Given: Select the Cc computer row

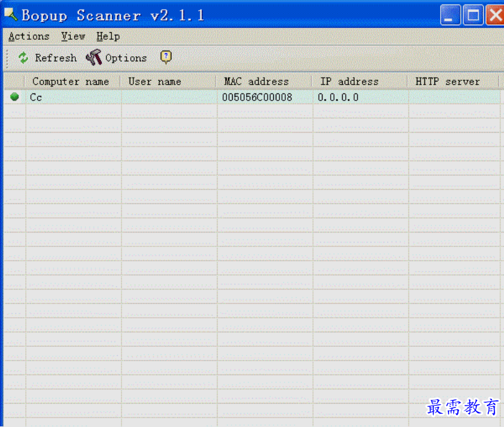Looking at the screenshot, I should point(252,97).
